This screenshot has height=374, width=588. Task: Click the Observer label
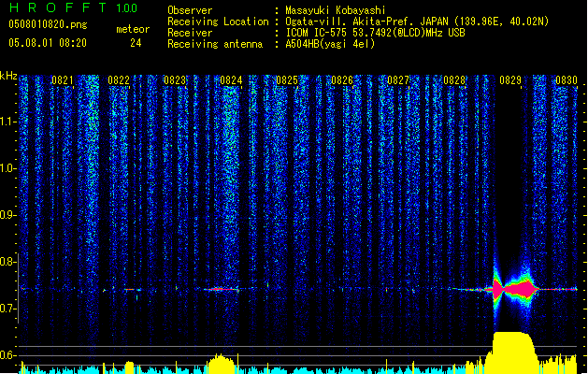[x=190, y=10]
